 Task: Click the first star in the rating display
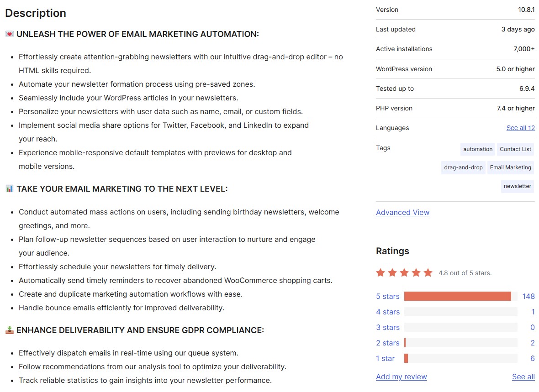380,272
